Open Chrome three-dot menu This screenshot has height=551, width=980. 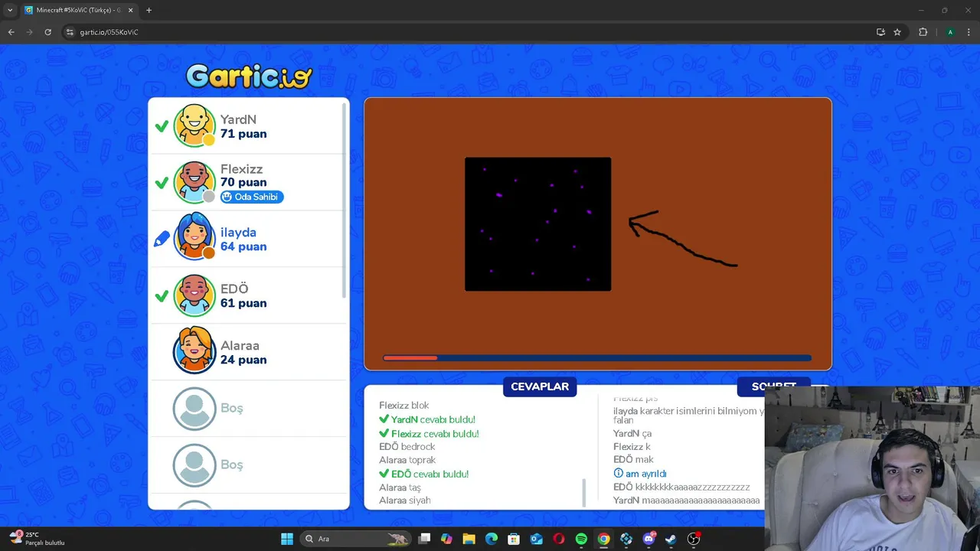(969, 32)
